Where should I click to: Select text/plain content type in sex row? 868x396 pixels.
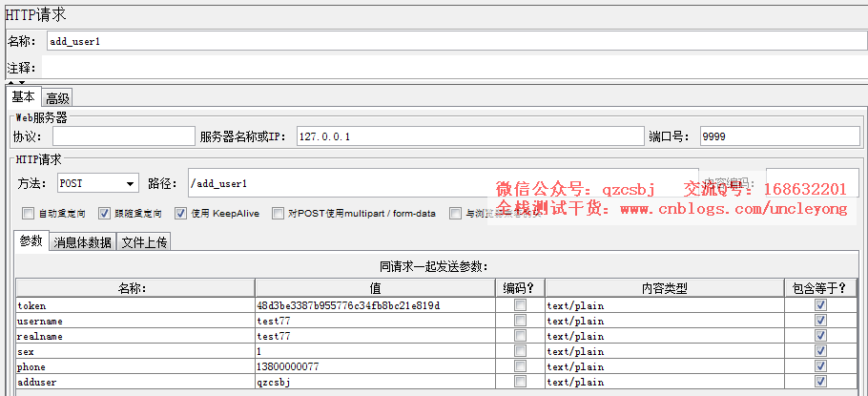point(664,351)
